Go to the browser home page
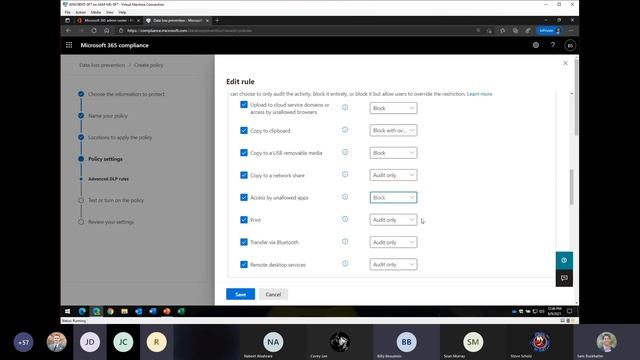 (x=107, y=31)
